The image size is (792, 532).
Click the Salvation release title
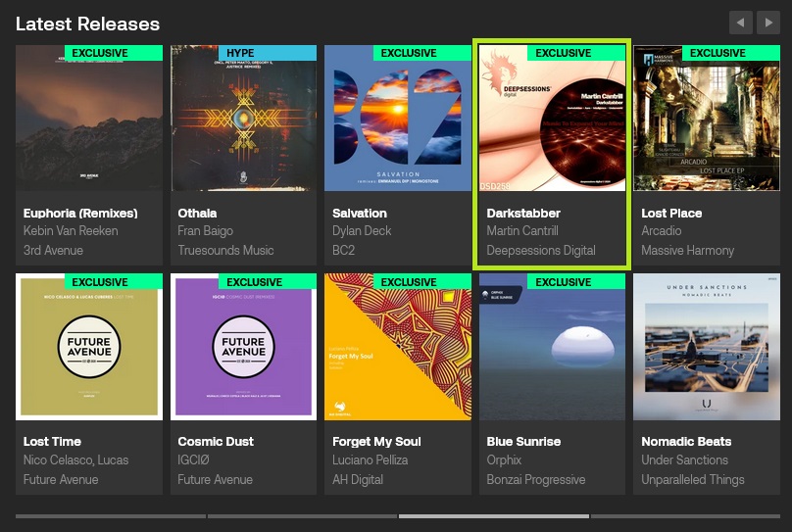pyautogui.click(x=360, y=213)
